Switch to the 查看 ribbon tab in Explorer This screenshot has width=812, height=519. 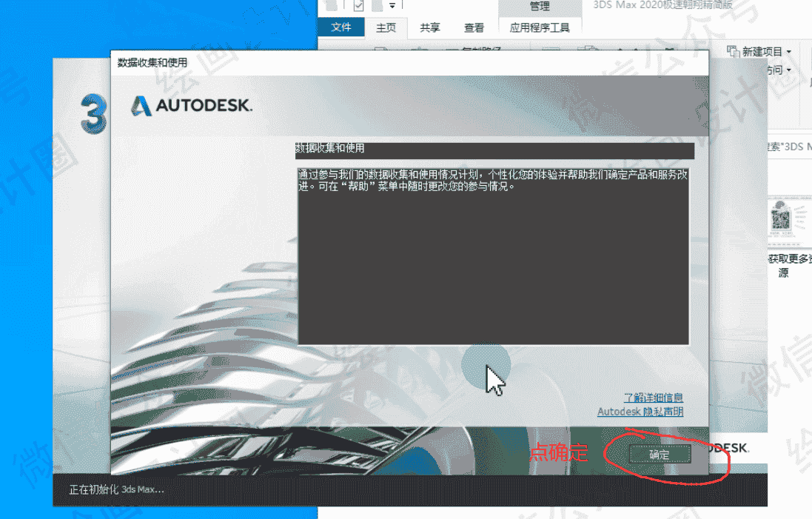pyautogui.click(x=474, y=27)
